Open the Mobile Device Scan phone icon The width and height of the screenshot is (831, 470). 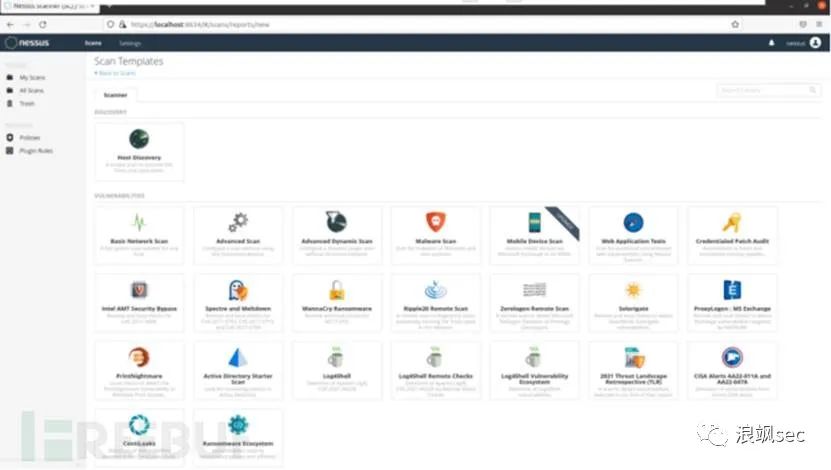click(535, 222)
